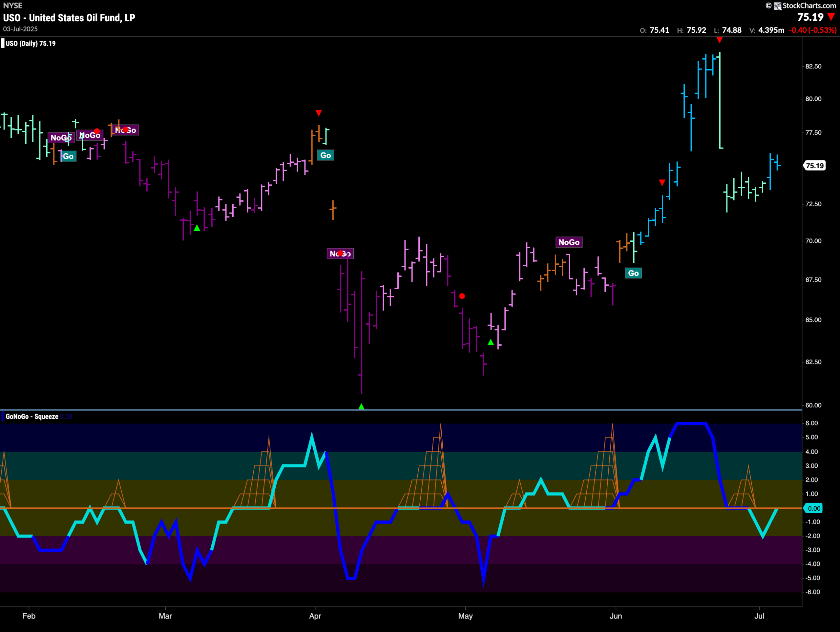
Task: Select the Go label at the start of April
Action: tap(325, 155)
